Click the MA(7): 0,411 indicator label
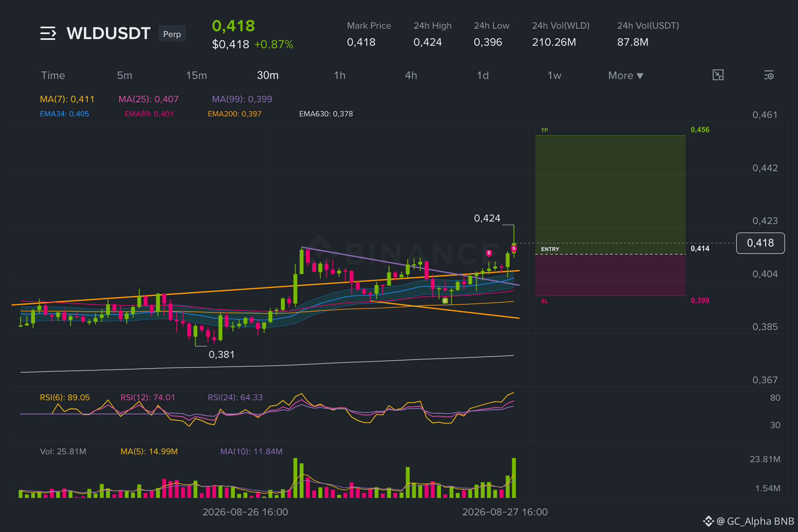798x532 pixels. pyautogui.click(x=67, y=99)
